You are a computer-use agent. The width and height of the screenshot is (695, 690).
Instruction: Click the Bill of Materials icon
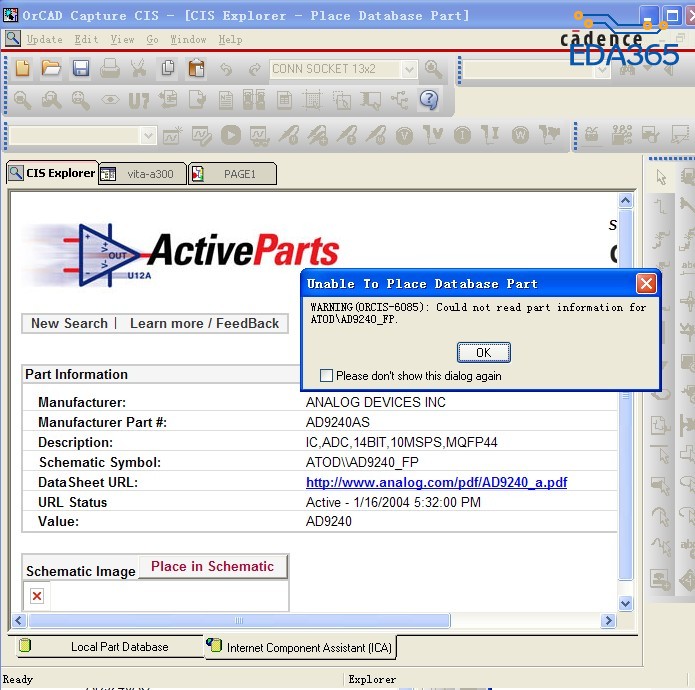point(284,100)
